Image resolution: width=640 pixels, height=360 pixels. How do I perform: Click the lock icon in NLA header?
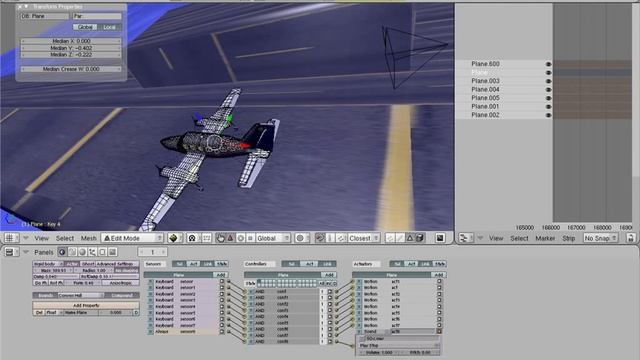click(631, 238)
